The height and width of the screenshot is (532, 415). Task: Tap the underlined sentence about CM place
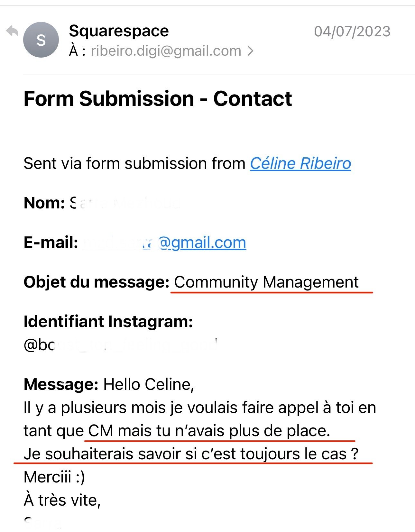(209, 431)
